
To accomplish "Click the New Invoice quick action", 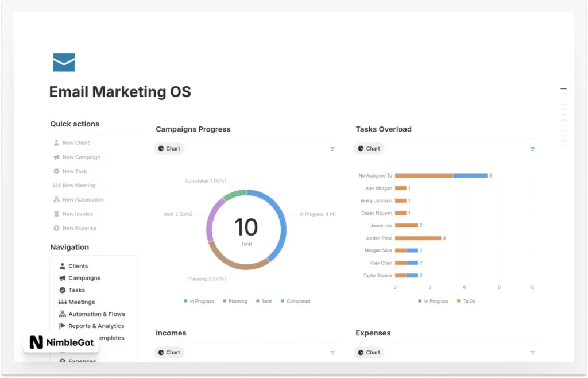I will click(x=75, y=214).
